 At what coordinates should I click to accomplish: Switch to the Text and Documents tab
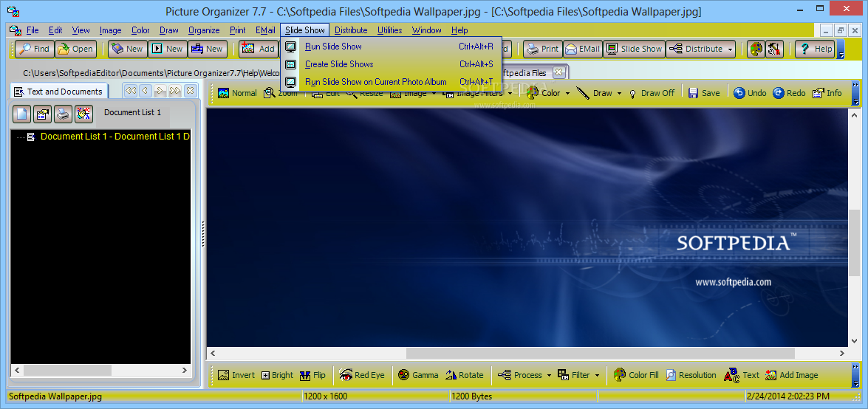59,92
